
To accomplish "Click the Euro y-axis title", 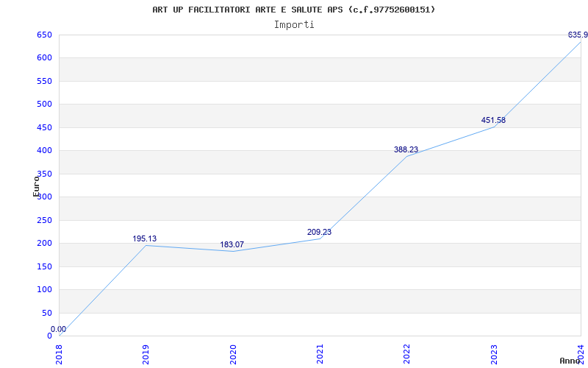I will [36, 186].
